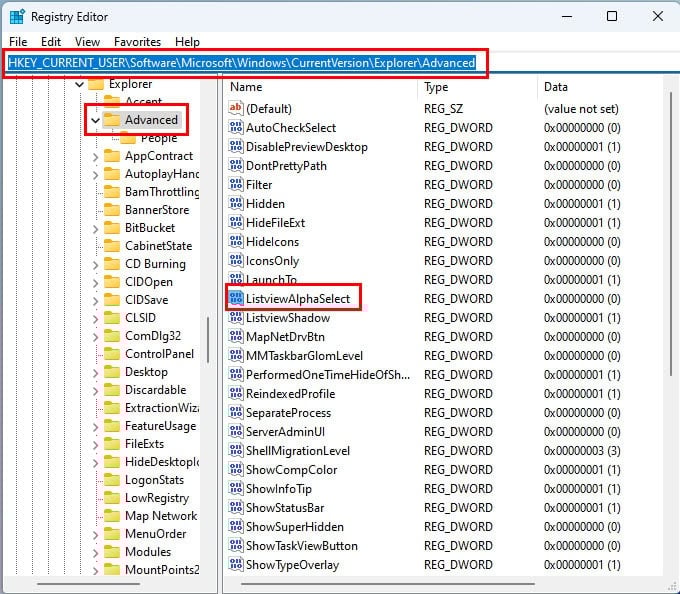
Task: Click the SeparateProcess DWORD icon
Action: (x=236, y=412)
